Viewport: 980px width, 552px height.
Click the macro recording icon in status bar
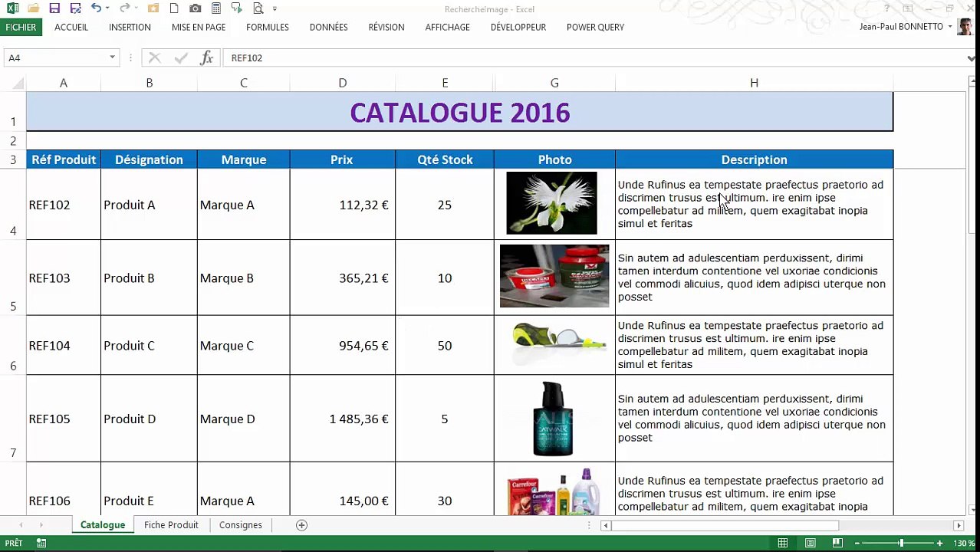(41, 544)
